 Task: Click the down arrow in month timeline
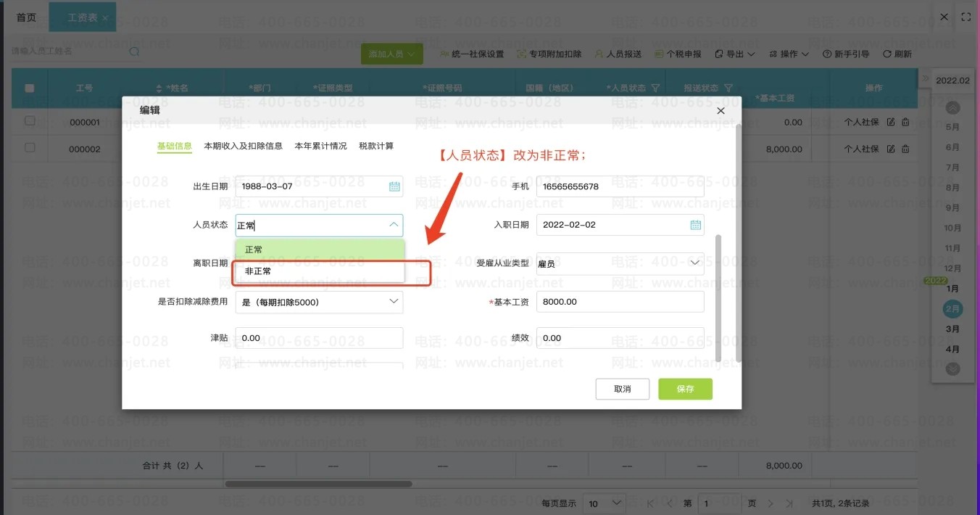[953, 369]
